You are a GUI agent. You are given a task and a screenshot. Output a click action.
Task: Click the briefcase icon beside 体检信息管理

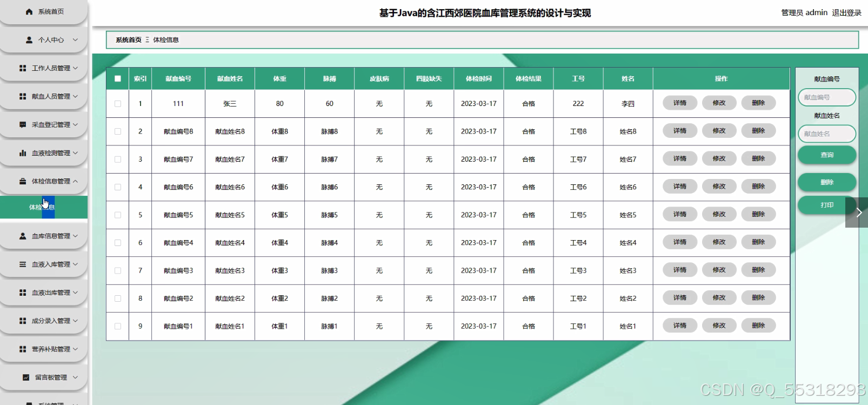point(23,181)
